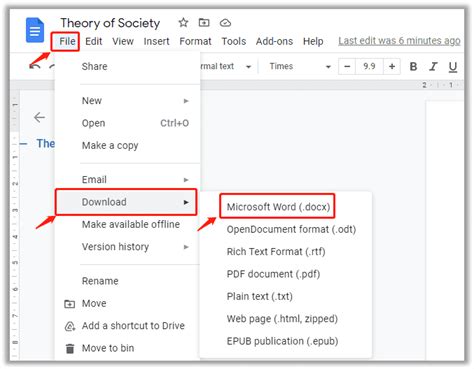Increase font size with the plus button
This screenshot has width=474, height=369.
coord(392,66)
